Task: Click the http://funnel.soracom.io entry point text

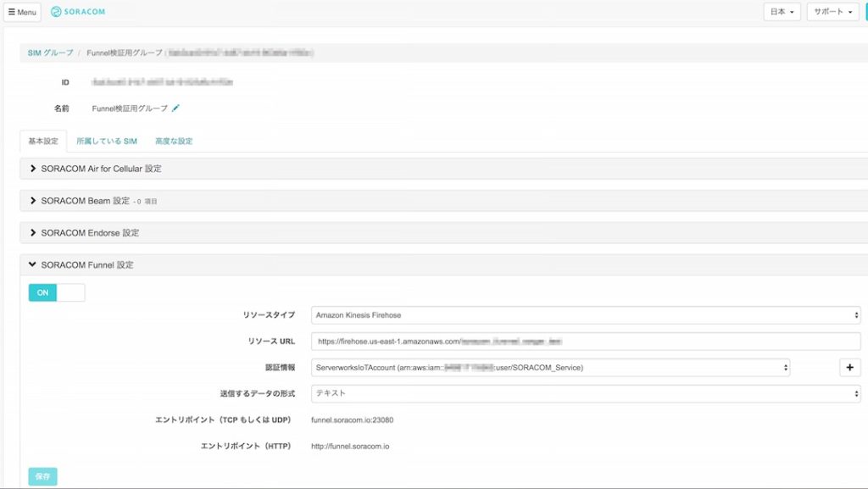Action: point(350,446)
